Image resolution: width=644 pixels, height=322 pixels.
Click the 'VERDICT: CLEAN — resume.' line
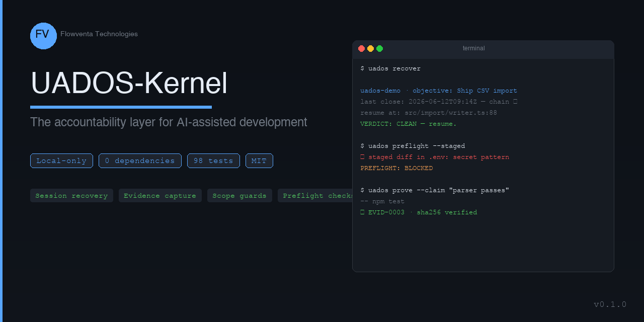(409, 124)
